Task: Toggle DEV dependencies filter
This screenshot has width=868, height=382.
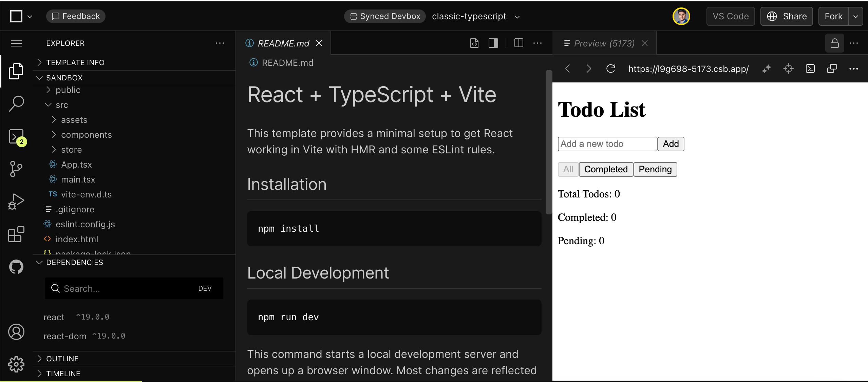Action: [205, 288]
